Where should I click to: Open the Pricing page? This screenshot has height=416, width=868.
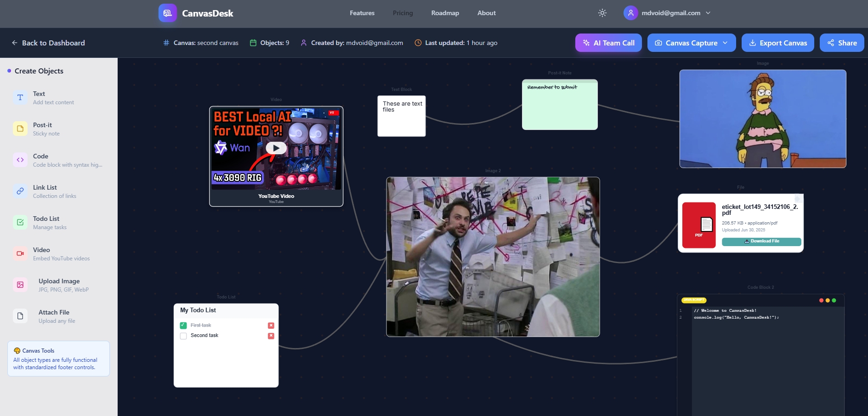pos(403,13)
